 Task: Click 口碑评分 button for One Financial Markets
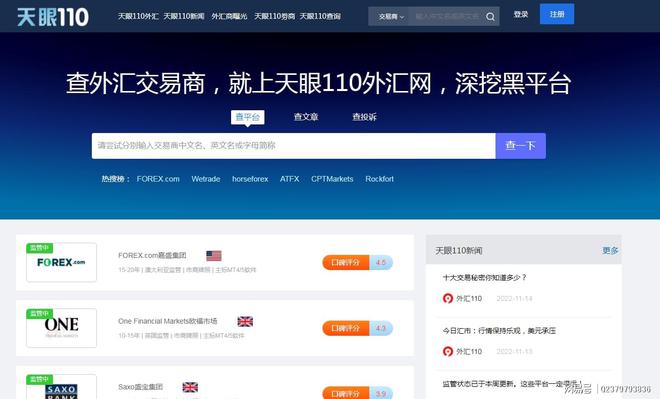[346, 328]
